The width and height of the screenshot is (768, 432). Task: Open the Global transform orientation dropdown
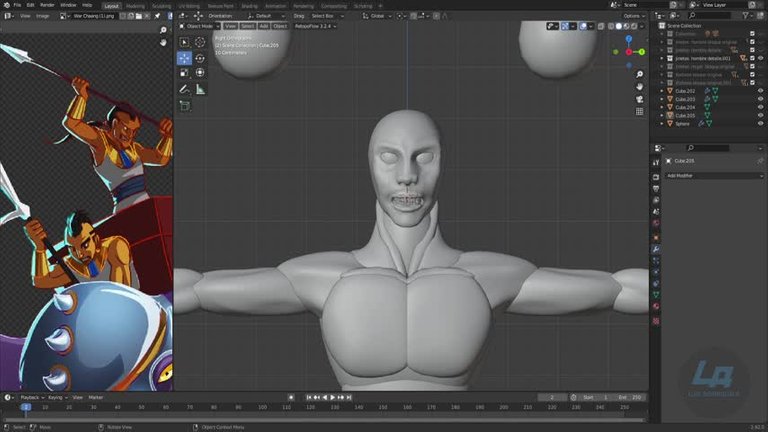tap(376, 16)
